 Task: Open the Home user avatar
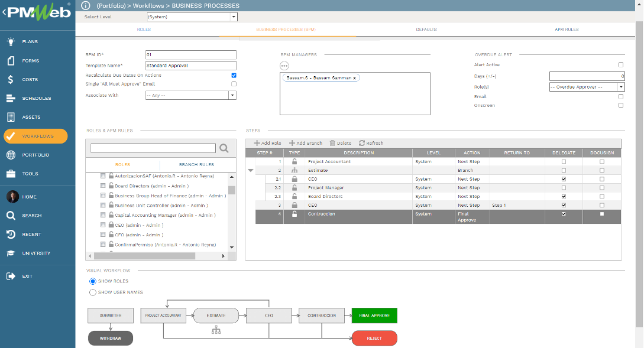coord(13,197)
